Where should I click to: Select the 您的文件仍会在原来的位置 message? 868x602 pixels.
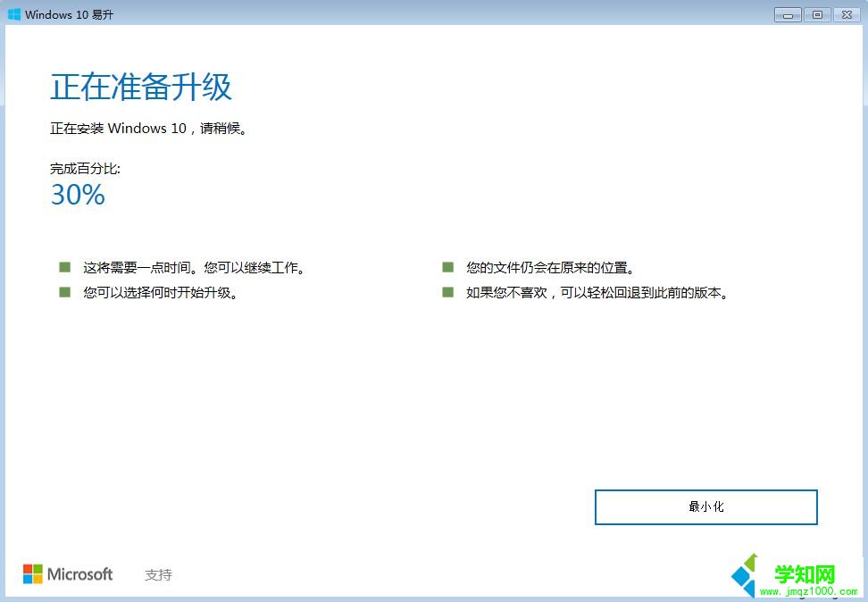pyautogui.click(x=552, y=265)
